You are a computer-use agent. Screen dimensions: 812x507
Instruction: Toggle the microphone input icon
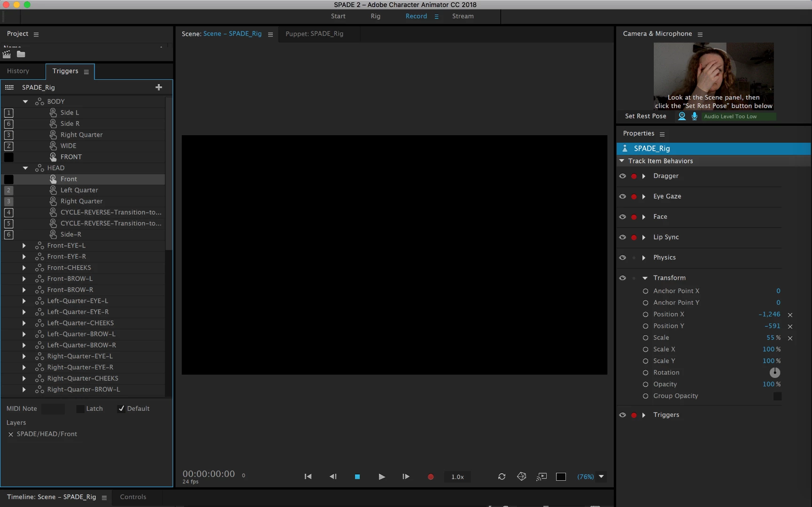(x=695, y=116)
